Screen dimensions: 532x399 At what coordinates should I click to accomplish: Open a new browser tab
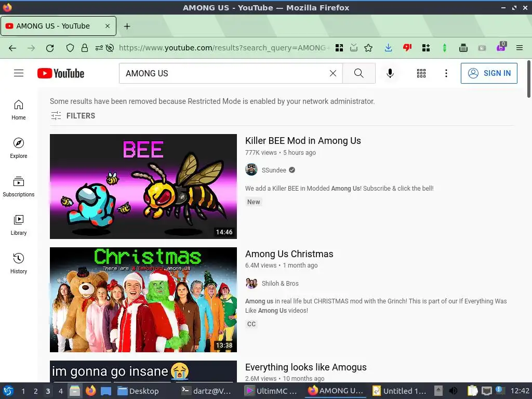(x=127, y=26)
